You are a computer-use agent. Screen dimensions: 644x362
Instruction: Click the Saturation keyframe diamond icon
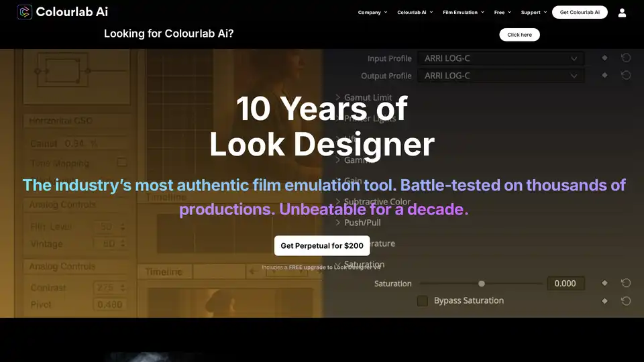[604, 283]
